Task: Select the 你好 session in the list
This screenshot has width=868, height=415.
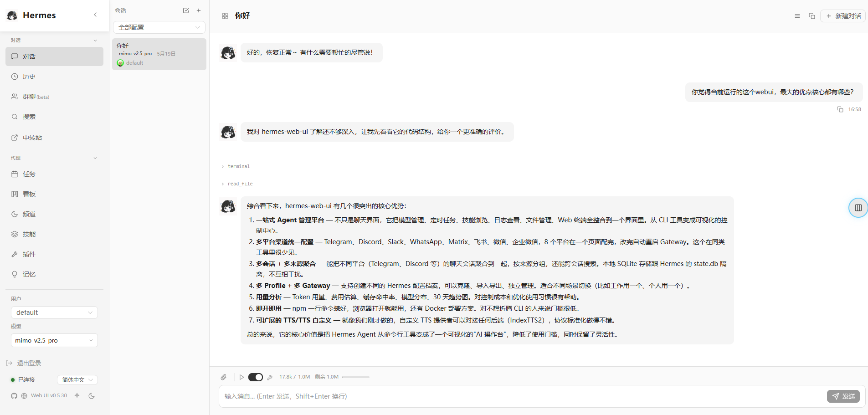Action: (159, 54)
